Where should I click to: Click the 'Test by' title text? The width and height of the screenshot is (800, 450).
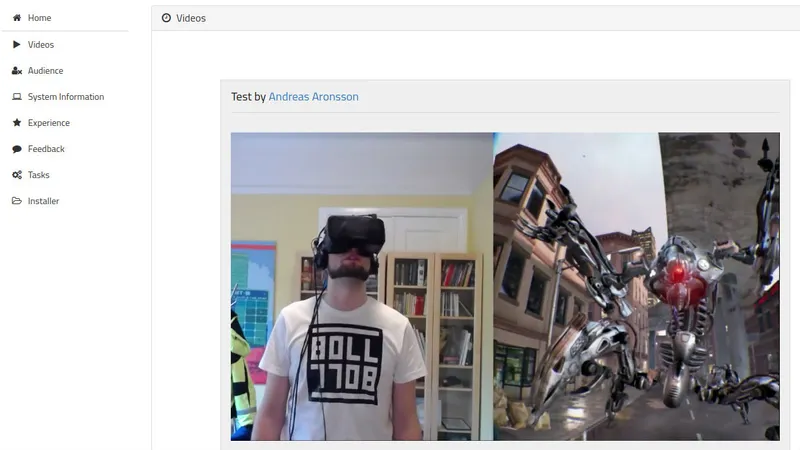248,96
